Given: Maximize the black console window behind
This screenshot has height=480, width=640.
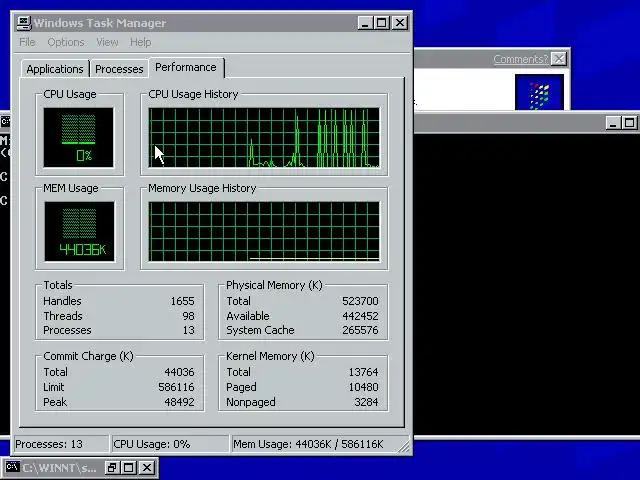Looking at the screenshot, I should pos(629,123).
